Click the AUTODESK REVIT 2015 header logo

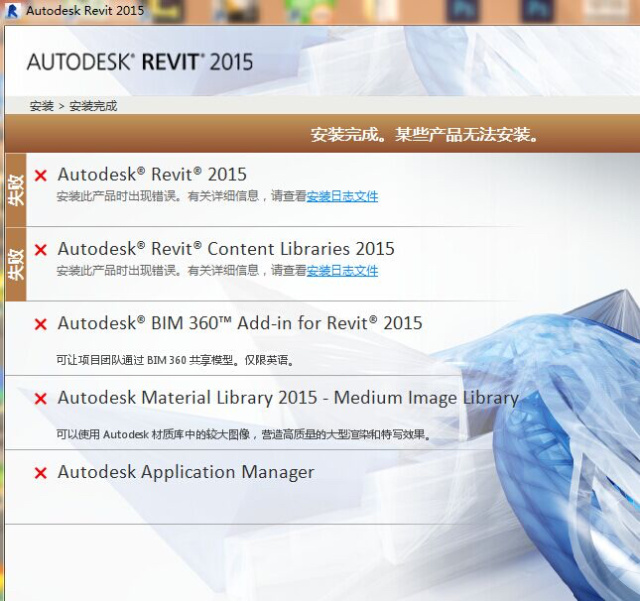[139, 62]
